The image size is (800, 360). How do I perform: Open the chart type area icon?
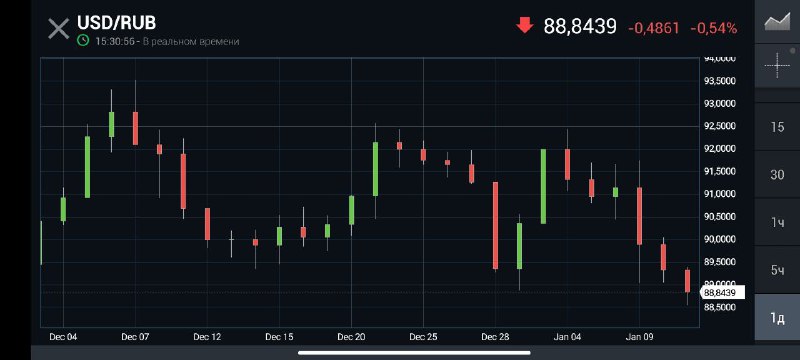777,22
